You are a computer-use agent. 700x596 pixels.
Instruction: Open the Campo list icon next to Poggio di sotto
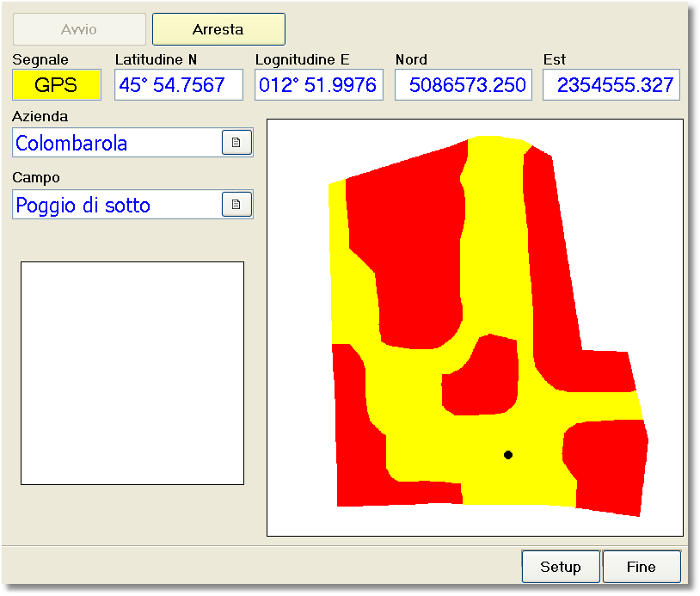[x=236, y=204]
